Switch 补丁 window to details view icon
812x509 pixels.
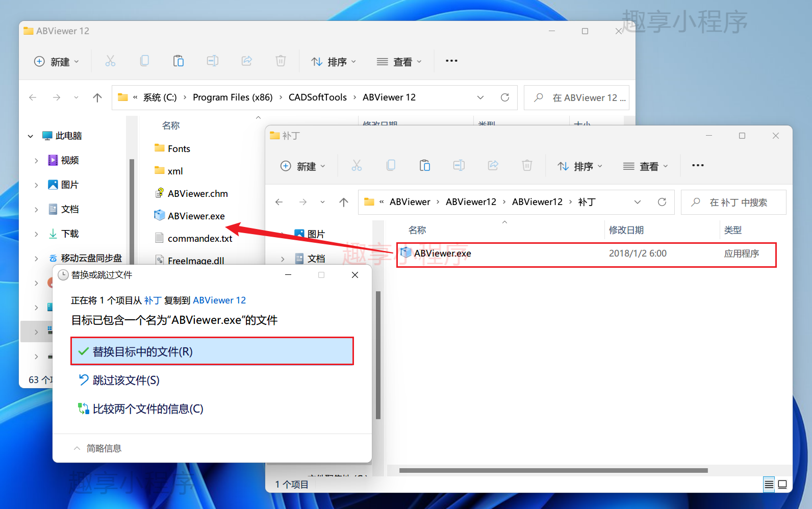(769, 484)
